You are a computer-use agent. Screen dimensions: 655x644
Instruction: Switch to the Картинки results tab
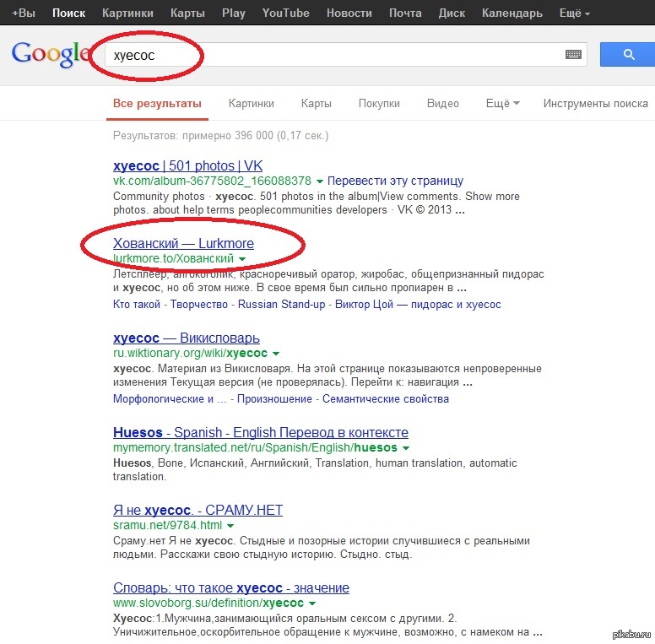point(251,104)
